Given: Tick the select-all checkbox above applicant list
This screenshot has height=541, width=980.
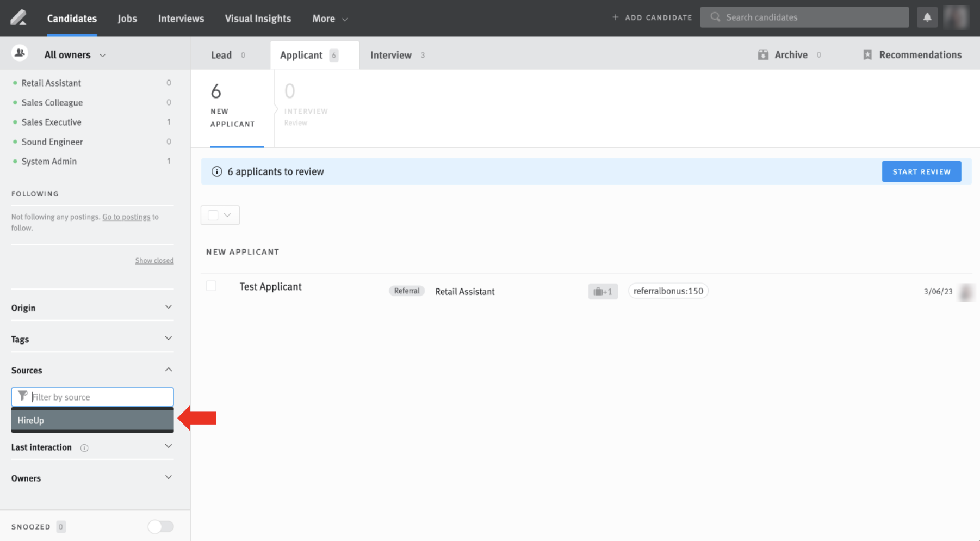Looking at the screenshot, I should [213, 215].
